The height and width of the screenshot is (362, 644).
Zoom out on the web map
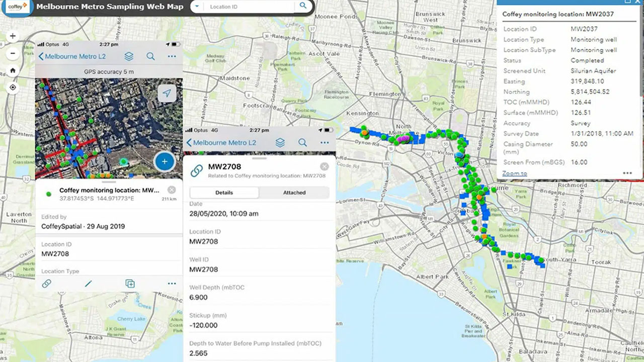point(13,53)
